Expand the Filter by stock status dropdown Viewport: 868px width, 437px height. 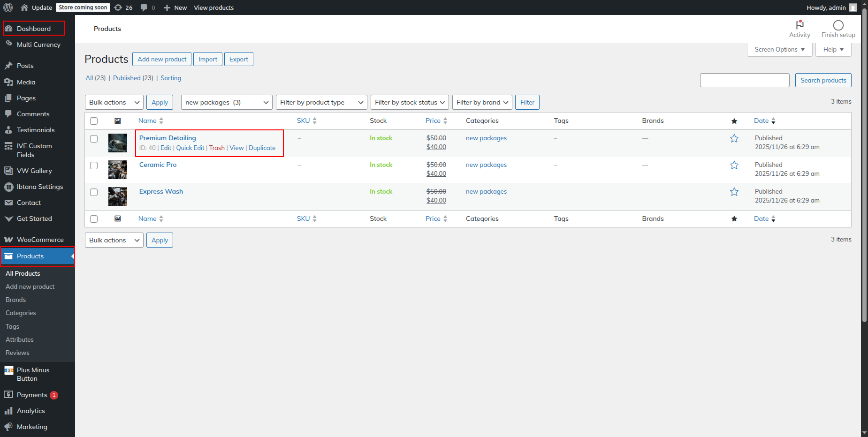coord(409,102)
